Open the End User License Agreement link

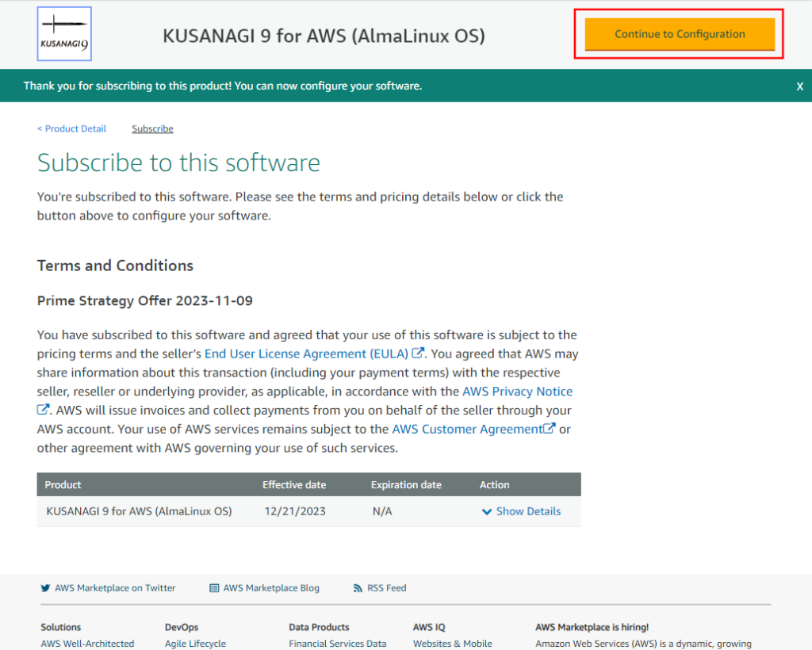coord(307,354)
